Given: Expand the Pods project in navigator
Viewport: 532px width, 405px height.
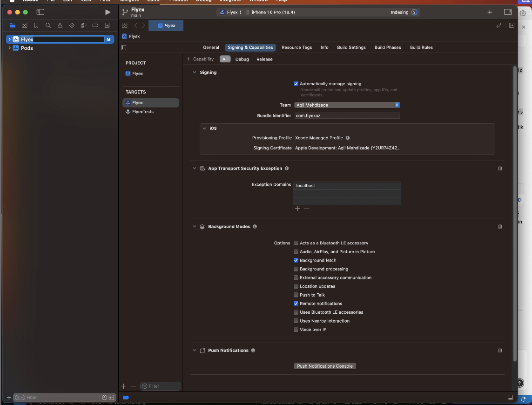Looking at the screenshot, I should point(9,48).
